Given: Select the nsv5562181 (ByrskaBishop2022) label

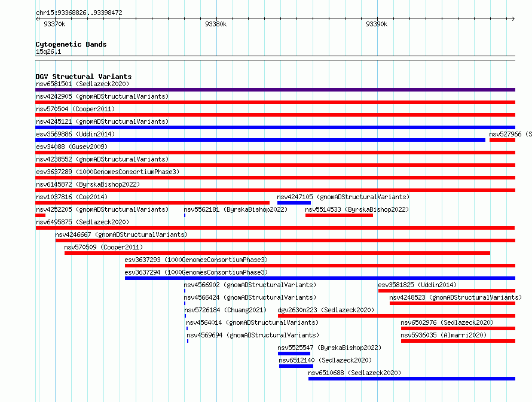Looking at the screenshot, I should pos(236,209).
